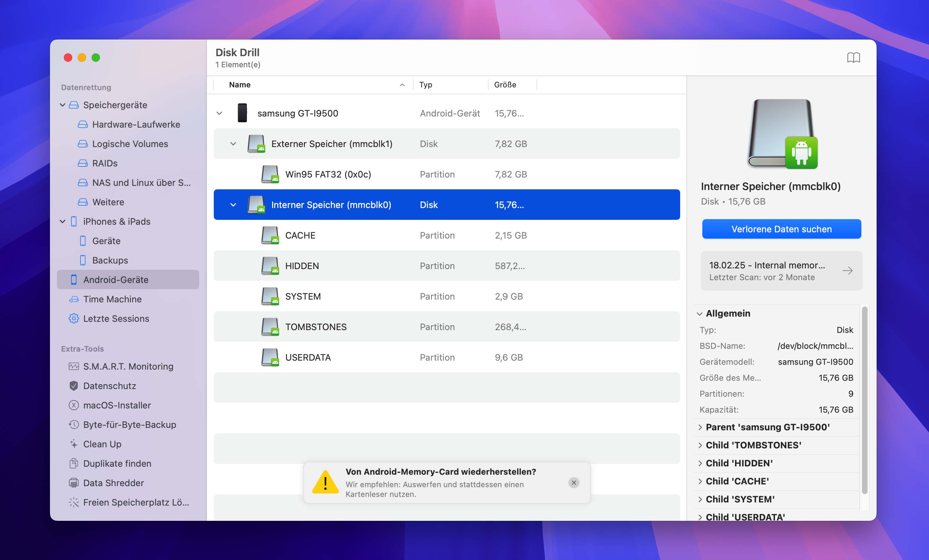929x560 pixels.
Task: Click the Backups phone icon
Action: pos(83,260)
